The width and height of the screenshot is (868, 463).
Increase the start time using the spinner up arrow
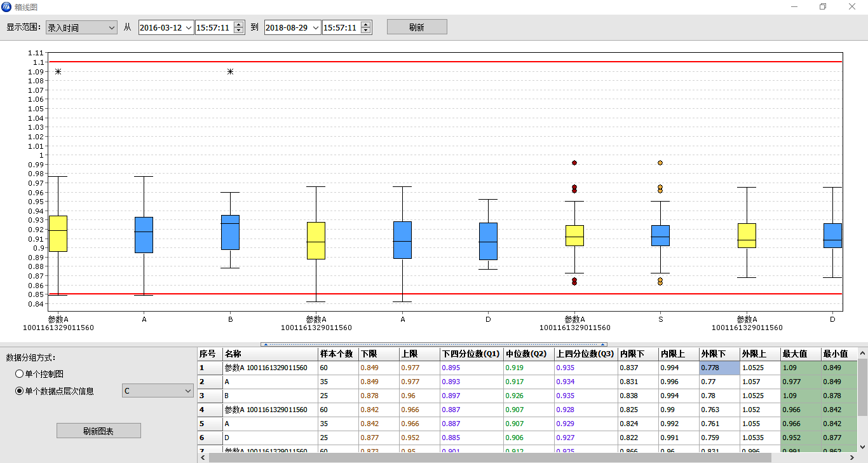[239, 25]
